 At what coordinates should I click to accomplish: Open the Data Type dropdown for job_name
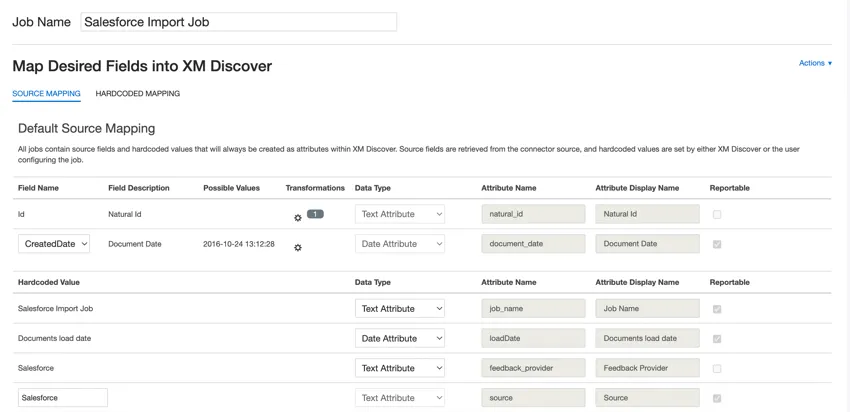(x=399, y=309)
